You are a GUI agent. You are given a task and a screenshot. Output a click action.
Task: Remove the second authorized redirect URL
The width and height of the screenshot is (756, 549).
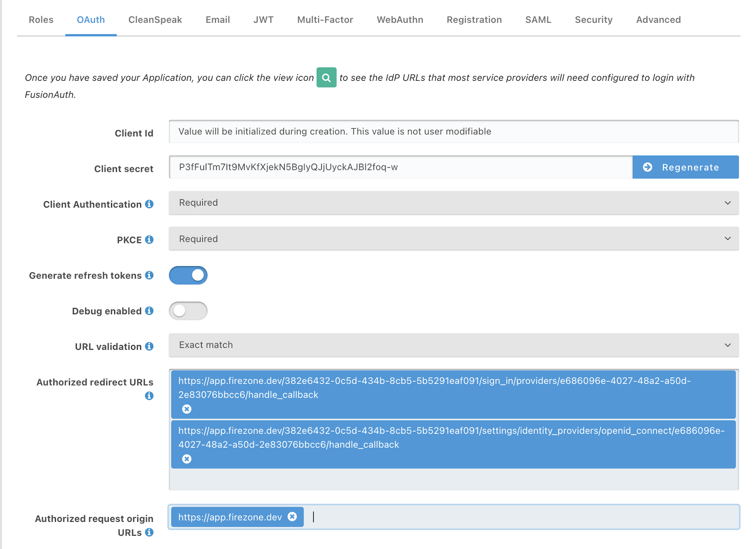(187, 459)
